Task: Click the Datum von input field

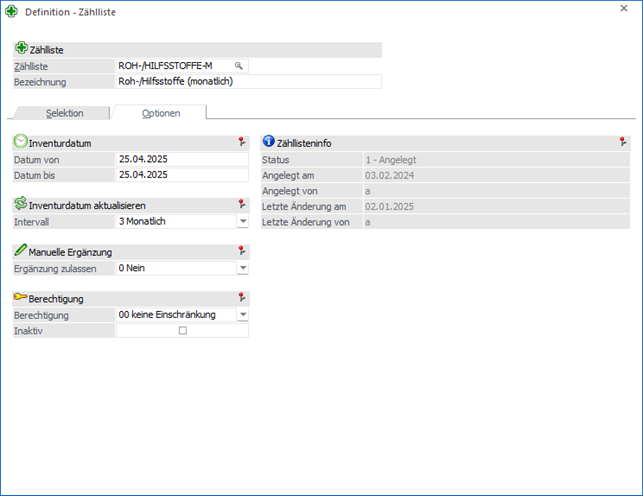Action: (180, 159)
